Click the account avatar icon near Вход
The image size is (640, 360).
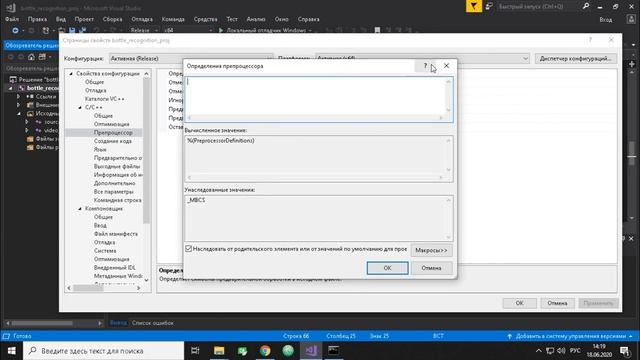(x=631, y=19)
